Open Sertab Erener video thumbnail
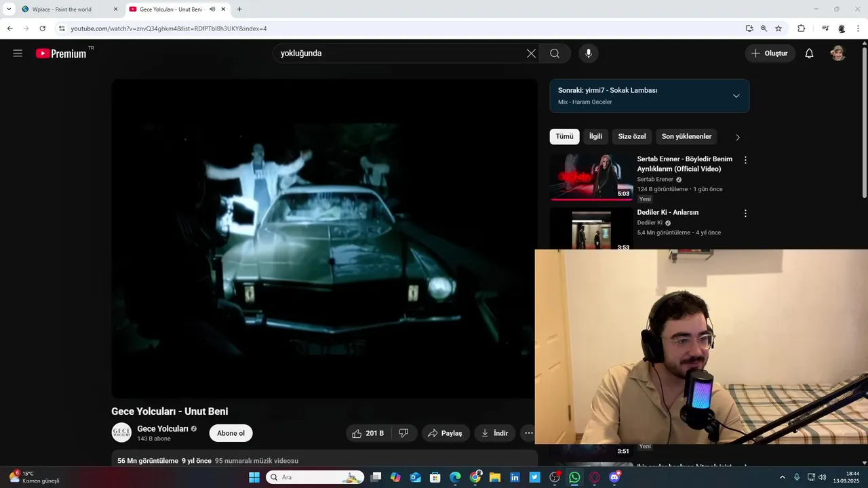The height and width of the screenshot is (488, 868). [591, 177]
